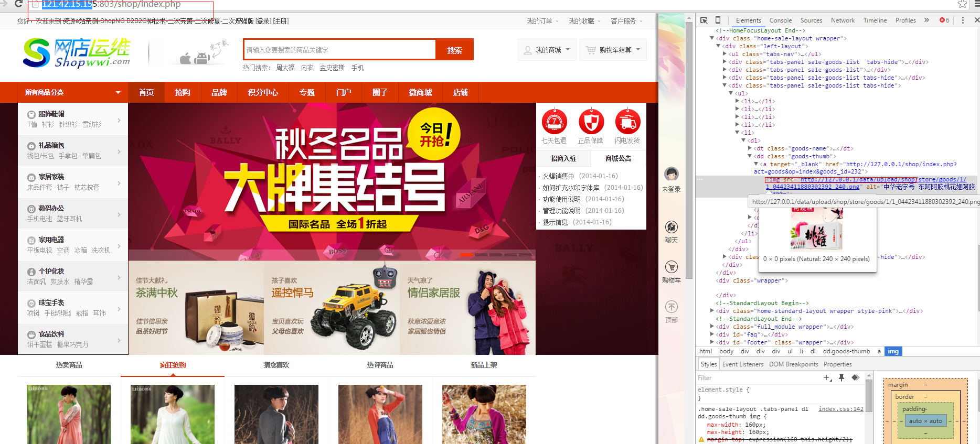This screenshot has width=980, height=444.
Task: Select 抢购 in main navigation
Action: click(x=183, y=92)
